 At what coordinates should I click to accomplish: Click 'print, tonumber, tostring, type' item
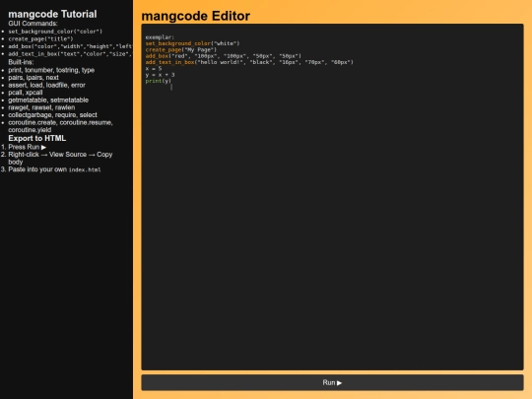click(51, 70)
